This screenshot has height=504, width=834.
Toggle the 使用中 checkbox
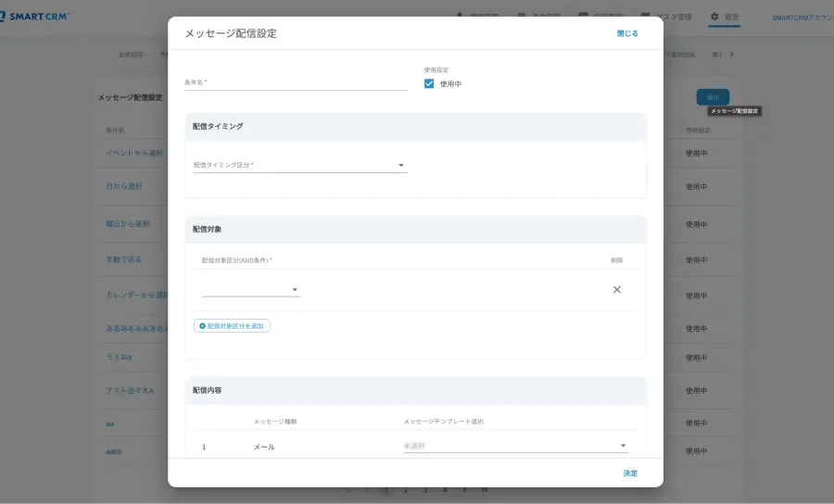click(x=429, y=83)
